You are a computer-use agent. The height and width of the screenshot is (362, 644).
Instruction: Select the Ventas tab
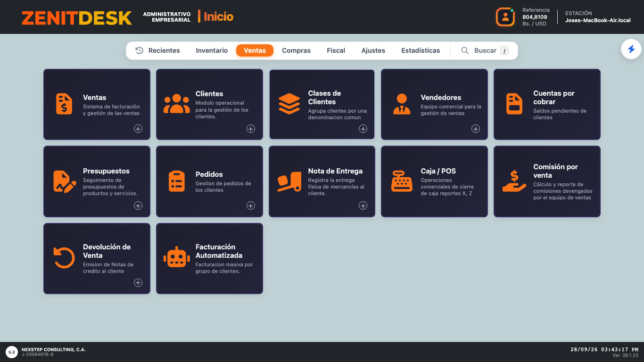(x=255, y=50)
